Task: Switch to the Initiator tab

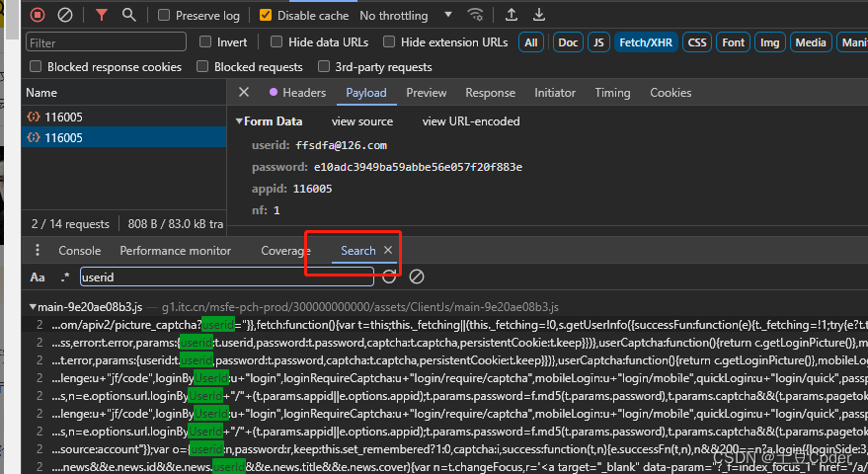Action: pyautogui.click(x=555, y=93)
